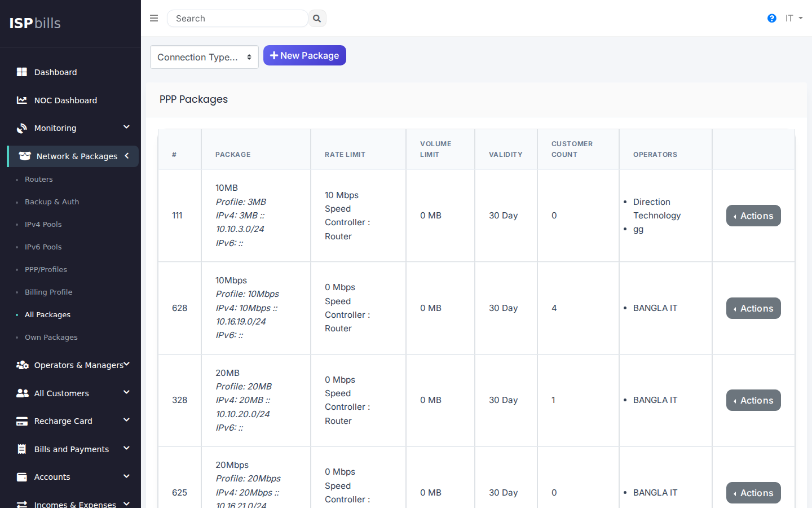Open the Connection Type dropdown

pyautogui.click(x=204, y=57)
